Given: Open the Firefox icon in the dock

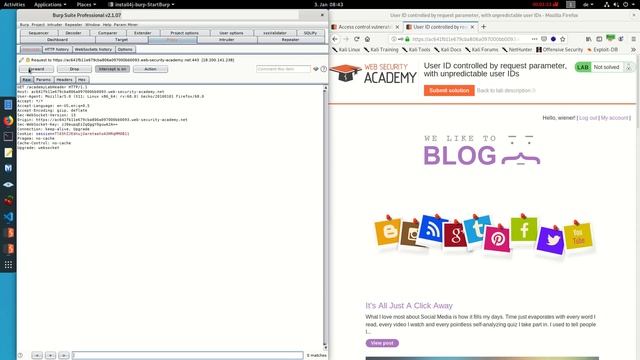Looking at the screenshot, I should point(8,120).
